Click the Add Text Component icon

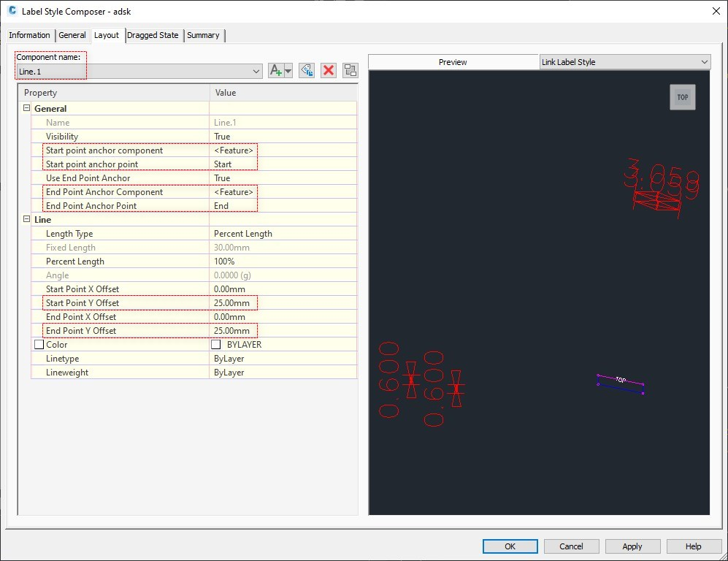click(276, 71)
